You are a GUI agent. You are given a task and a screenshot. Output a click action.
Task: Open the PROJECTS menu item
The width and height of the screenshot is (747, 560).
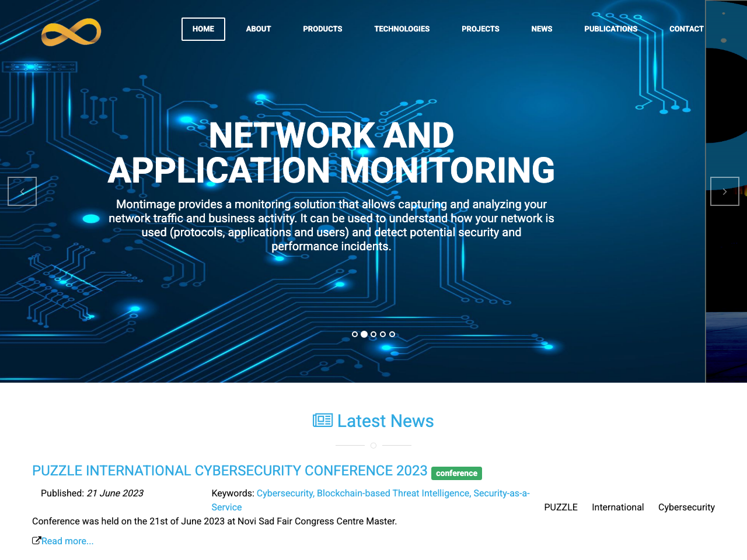(x=480, y=29)
